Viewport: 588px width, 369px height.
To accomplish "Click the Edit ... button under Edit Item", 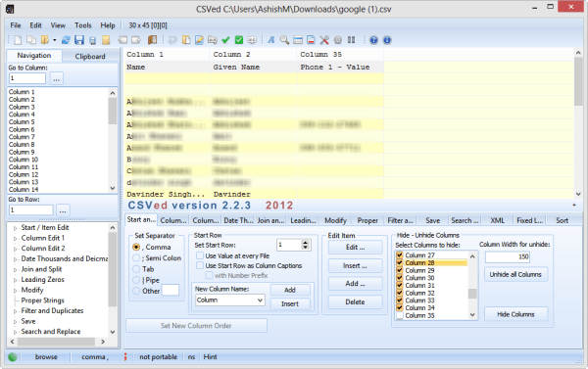I will [355, 248].
